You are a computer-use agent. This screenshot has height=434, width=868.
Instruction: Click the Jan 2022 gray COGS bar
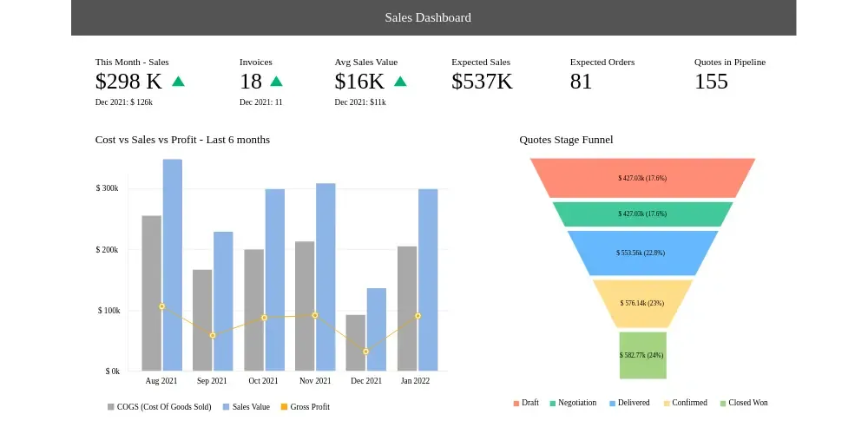point(407,308)
